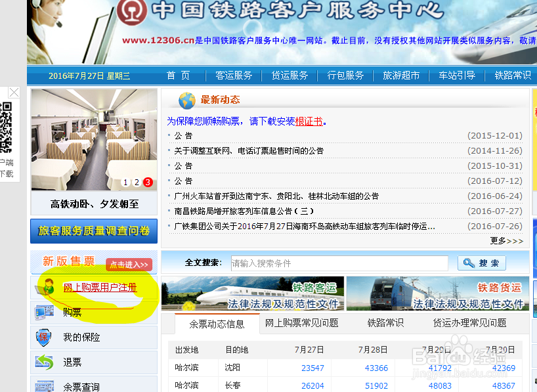Viewport: 537px width, 392px height.
Task: Open 关于调整互联网、电话订票起售时间的公告
Action: click(249, 151)
